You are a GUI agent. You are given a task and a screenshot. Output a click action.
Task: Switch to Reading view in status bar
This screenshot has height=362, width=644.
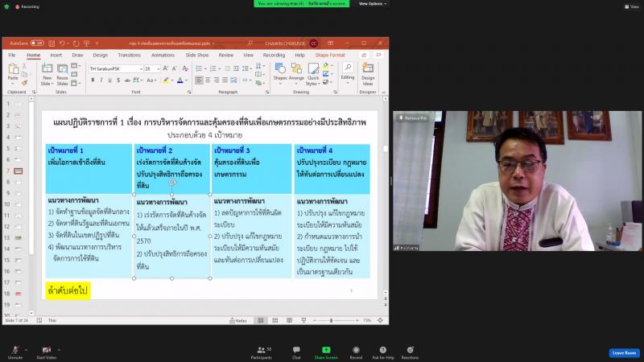point(289,320)
